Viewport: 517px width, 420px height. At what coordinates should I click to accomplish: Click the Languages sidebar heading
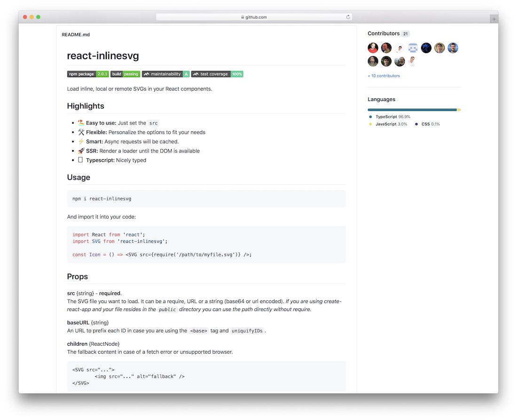[381, 99]
